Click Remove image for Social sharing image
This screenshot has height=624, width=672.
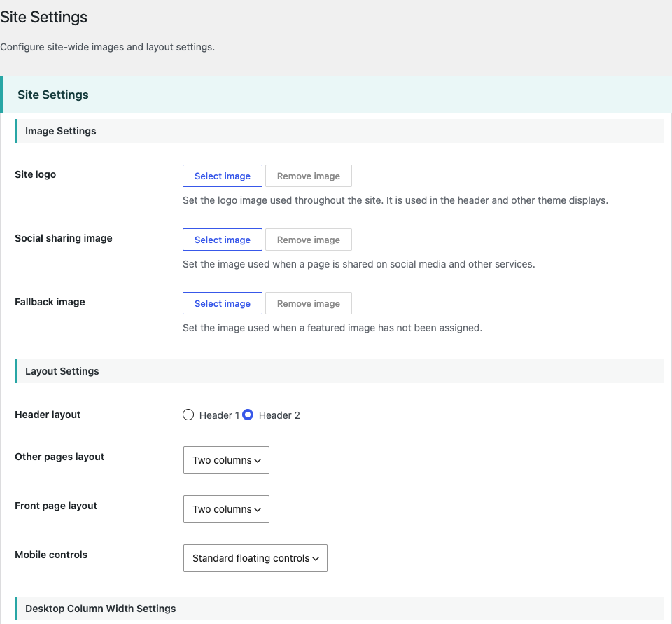tap(309, 240)
